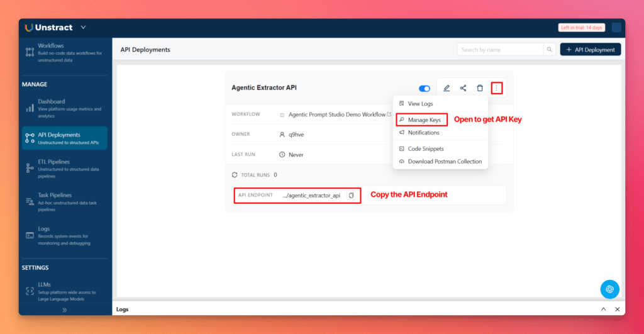Toggle the Agentic Extractor API active switch

[425, 89]
